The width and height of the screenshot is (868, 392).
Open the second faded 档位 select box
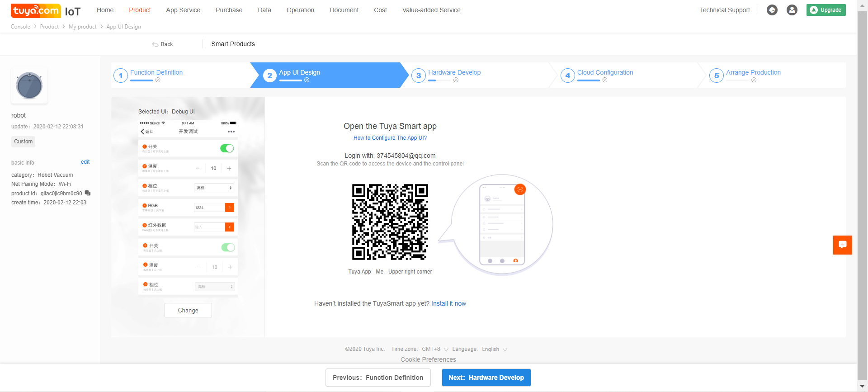point(215,287)
